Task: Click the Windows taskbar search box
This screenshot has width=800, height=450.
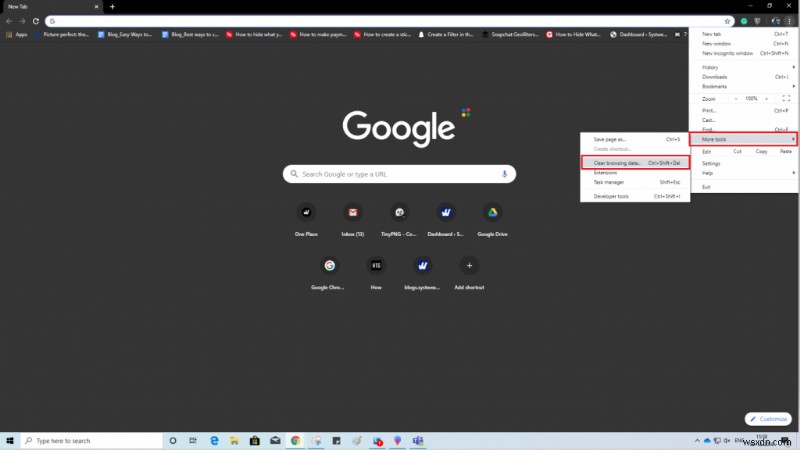Action: pos(92,440)
